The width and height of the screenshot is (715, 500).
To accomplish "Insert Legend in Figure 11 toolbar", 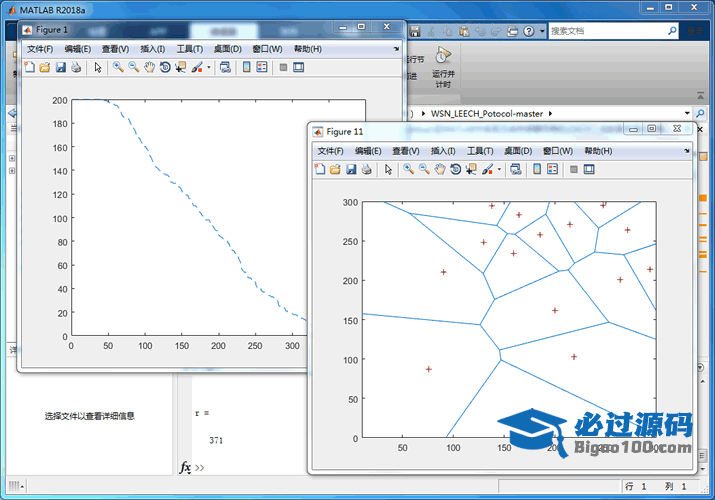I will click(552, 170).
